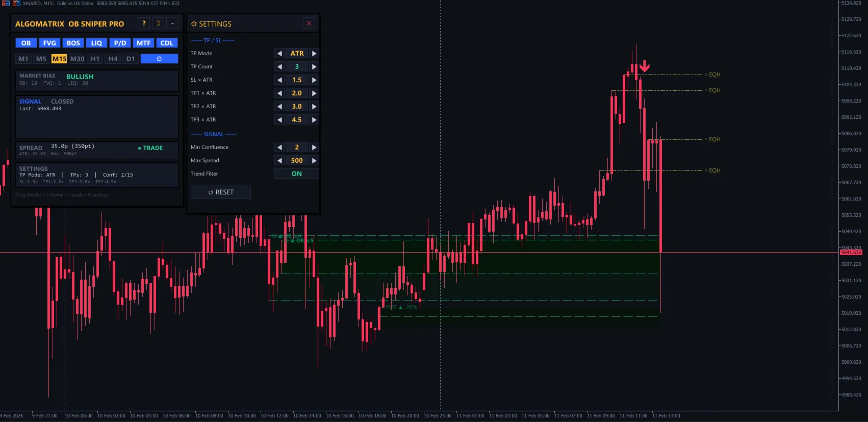Decrease Min Confluence value
Viewport: 868px width, 422px height.
click(279, 147)
